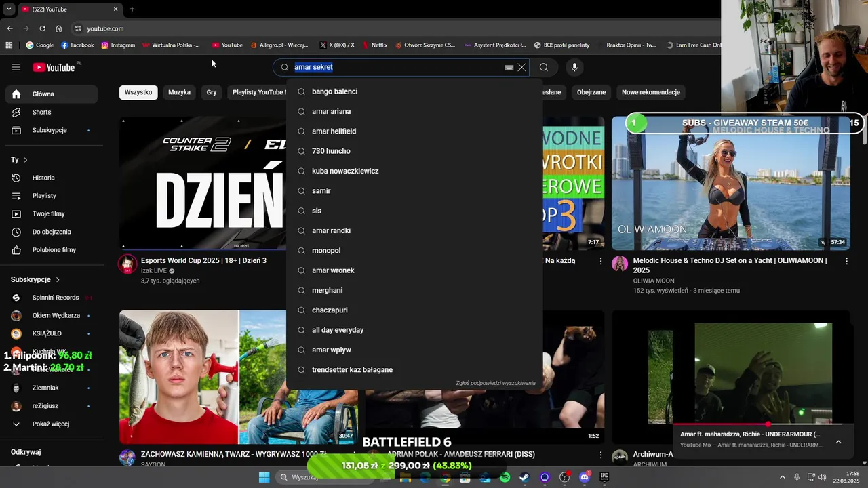
Task: Choose suggestion 'all day everyday'
Action: (x=414, y=330)
